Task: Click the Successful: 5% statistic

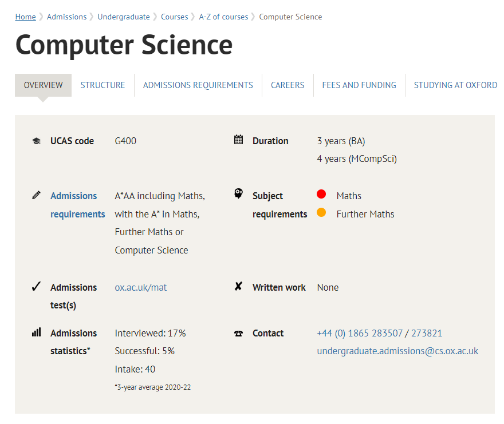Action: [145, 351]
